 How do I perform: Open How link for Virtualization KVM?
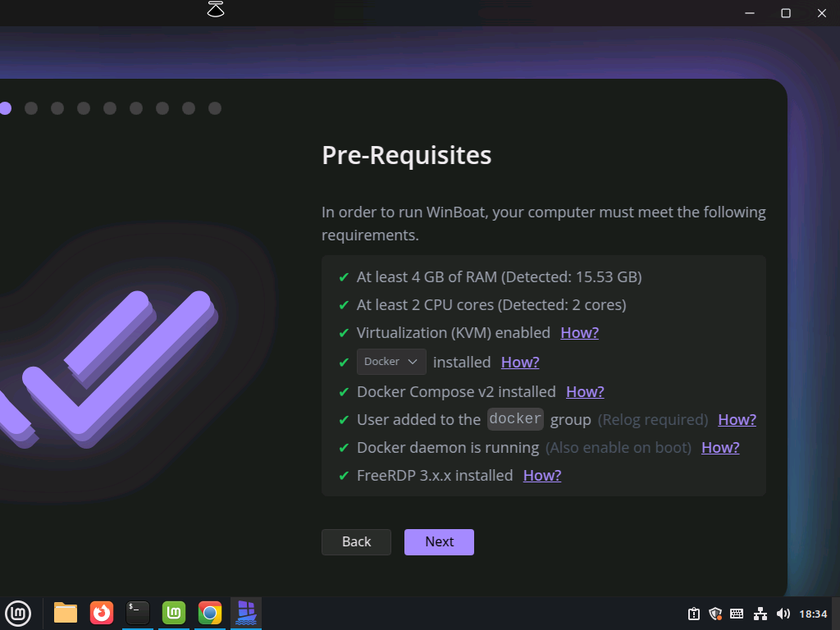[579, 333]
